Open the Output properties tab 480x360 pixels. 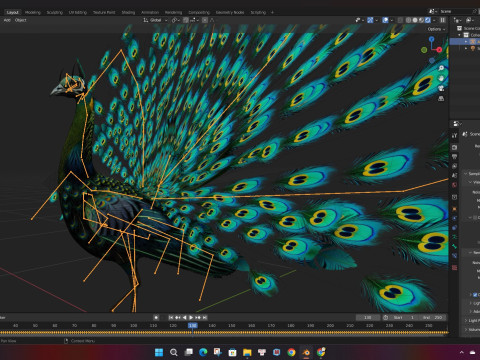coord(454,157)
